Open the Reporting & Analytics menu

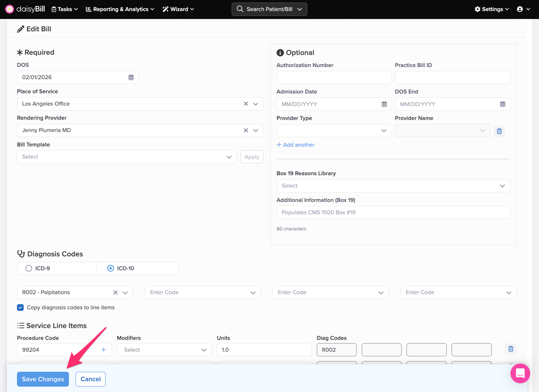[x=120, y=9]
